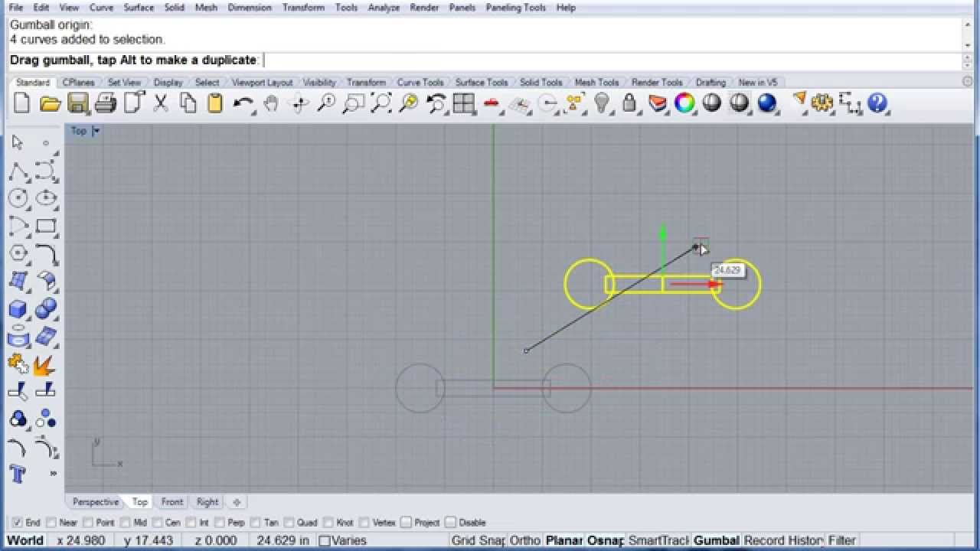Screen dimensions: 980x551
Task: Toggle Grid Snap in status bar
Action: (x=478, y=540)
